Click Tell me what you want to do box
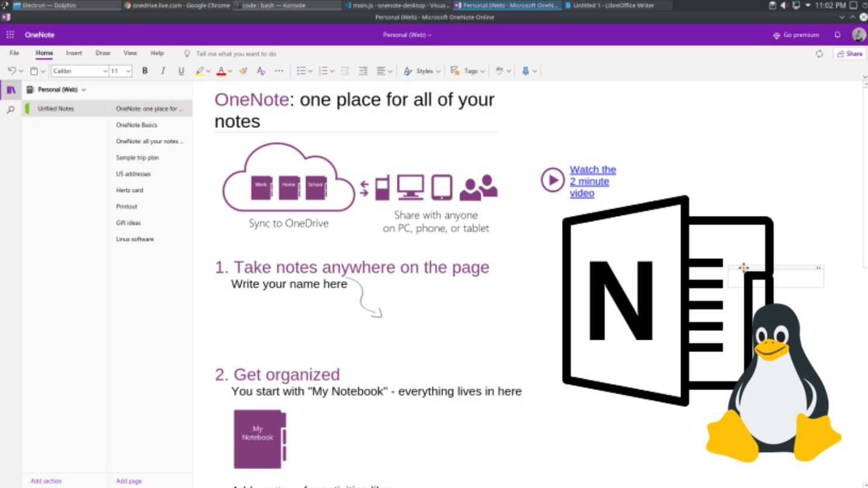Viewport: 868px width, 488px height. coord(236,54)
